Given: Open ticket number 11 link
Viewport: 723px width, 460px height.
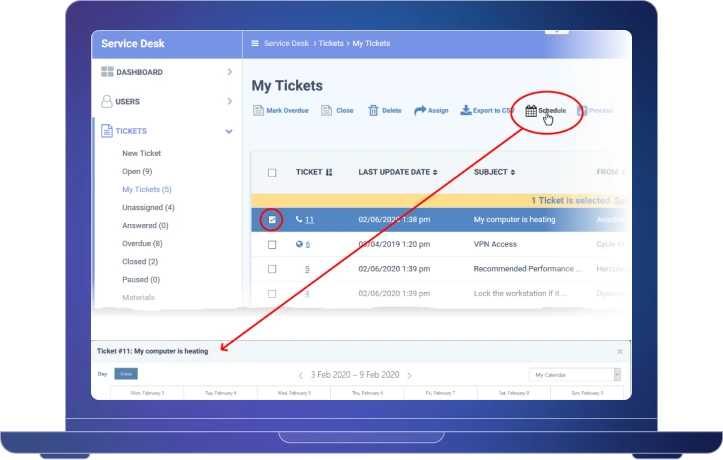Looking at the screenshot, I should pyautogui.click(x=309, y=219).
